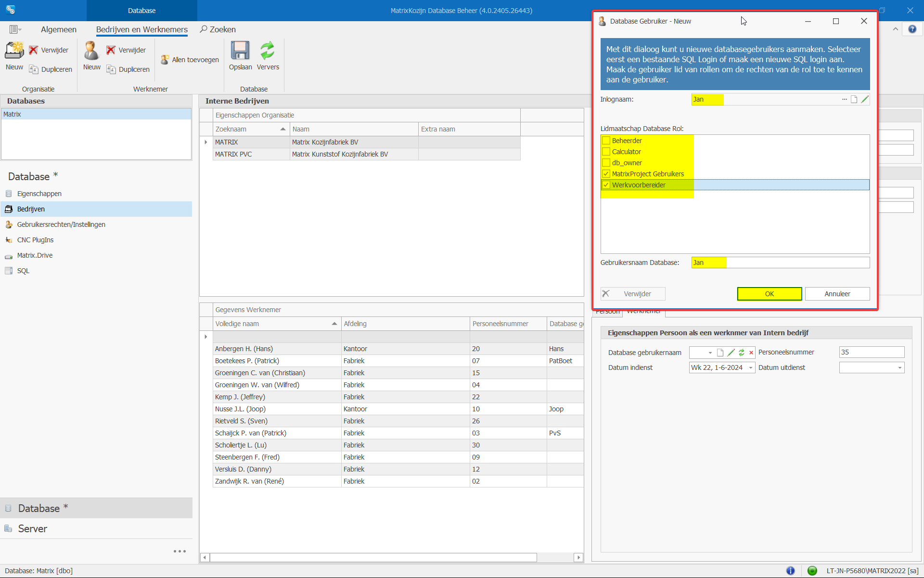Check the Calculator role checkbox
The width and height of the screenshot is (924, 578).
(606, 152)
